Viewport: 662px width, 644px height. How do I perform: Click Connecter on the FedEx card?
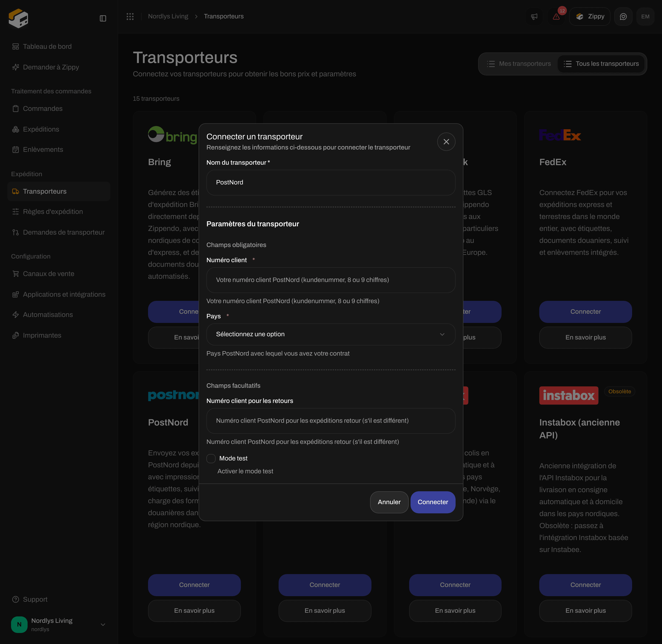pos(585,311)
